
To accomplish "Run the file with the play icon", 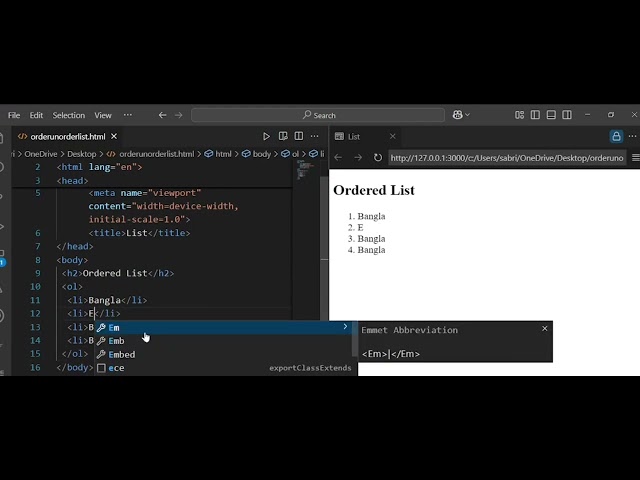I will pos(266,136).
